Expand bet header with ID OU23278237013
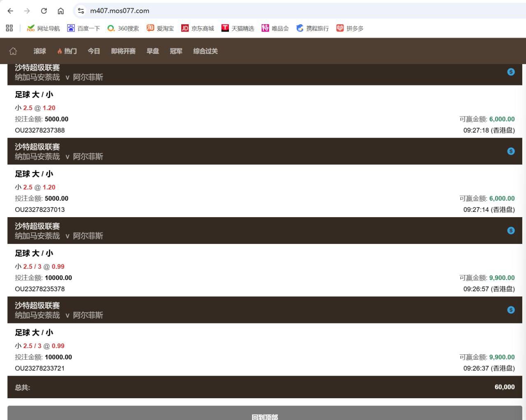This screenshot has width=526, height=420. click(x=263, y=151)
